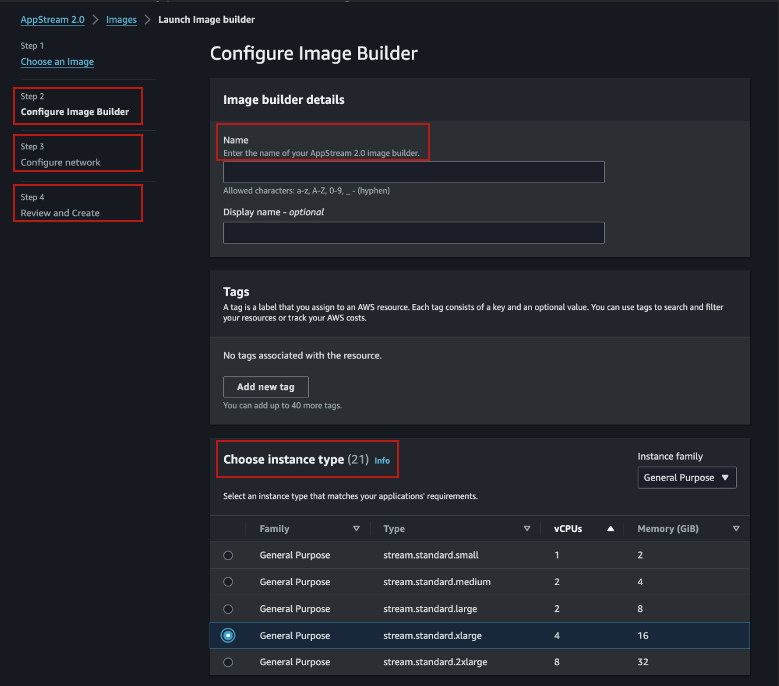779x686 pixels.
Task: Return to Choose an Image step
Action: [x=57, y=62]
